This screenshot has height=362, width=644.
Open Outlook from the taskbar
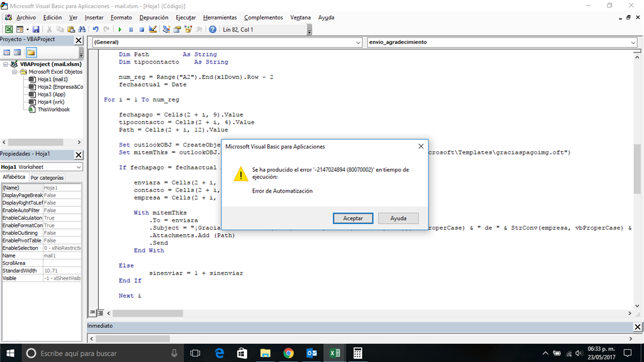pos(312,353)
